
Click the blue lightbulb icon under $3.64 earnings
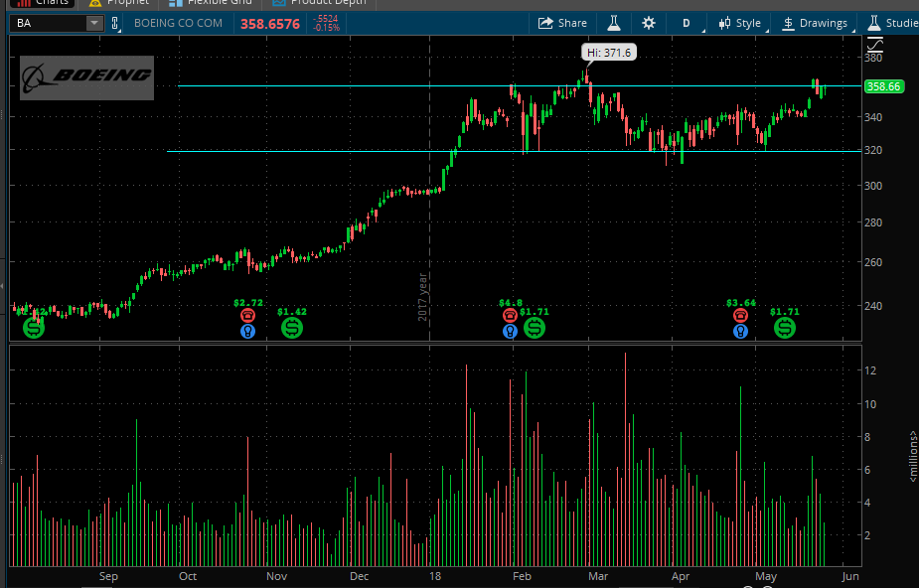pyautogui.click(x=741, y=332)
